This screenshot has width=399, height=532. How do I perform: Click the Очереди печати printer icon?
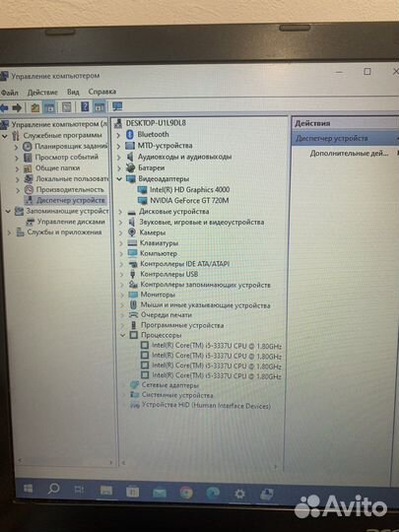click(x=133, y=315)
